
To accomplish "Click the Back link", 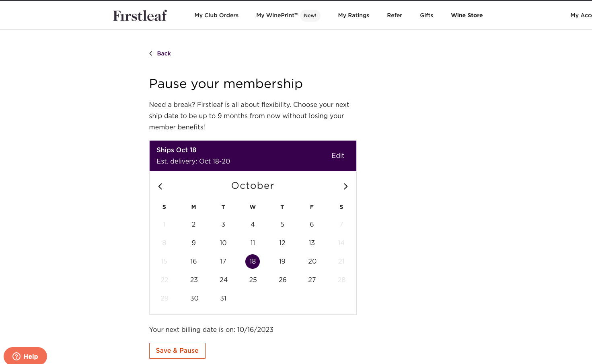I will tap(164, 53).
